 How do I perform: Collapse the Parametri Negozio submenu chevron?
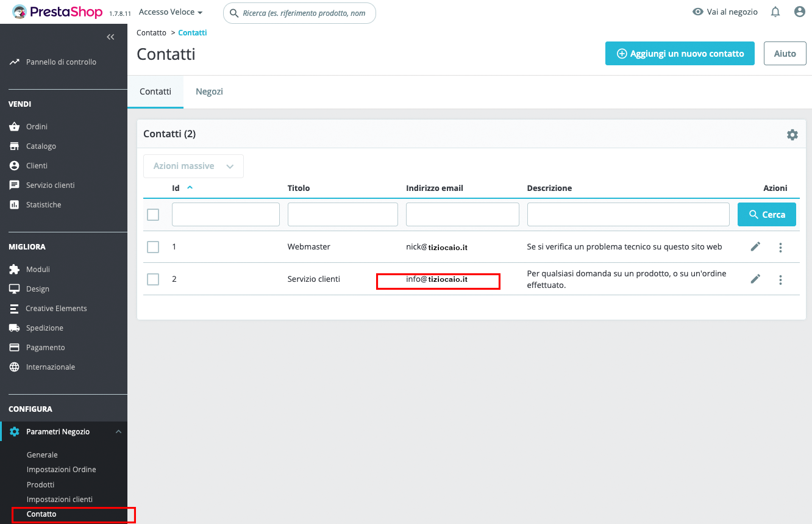click(x=118, y=432)
